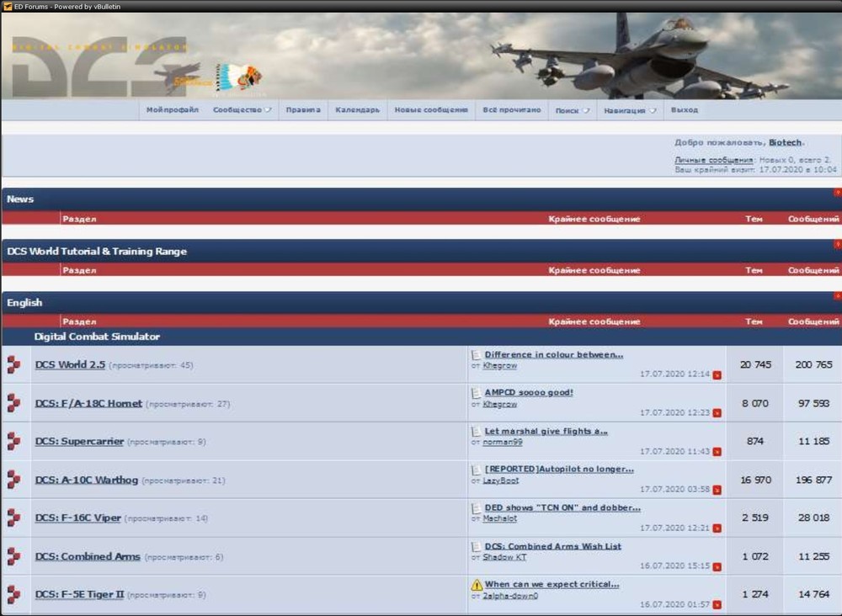Open user profile LazyBoot
The image size is (842, 616).
tap(500, 481)
